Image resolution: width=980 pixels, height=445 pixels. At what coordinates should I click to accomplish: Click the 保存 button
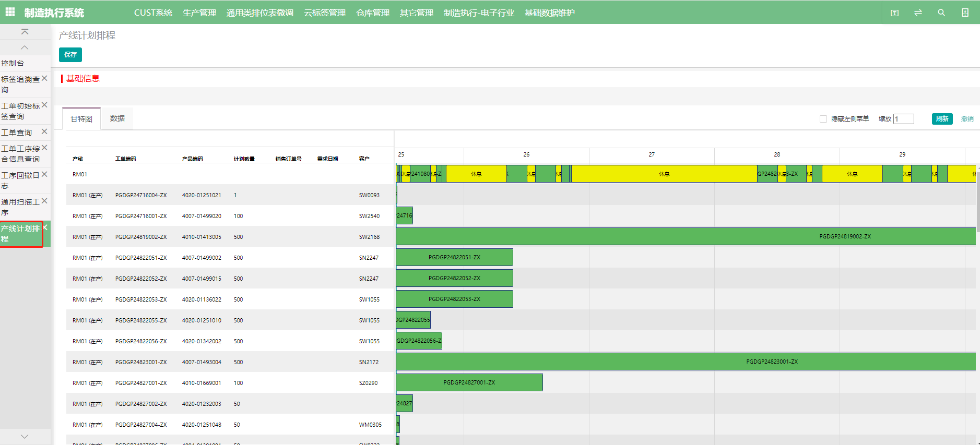(x=70, y=55)
